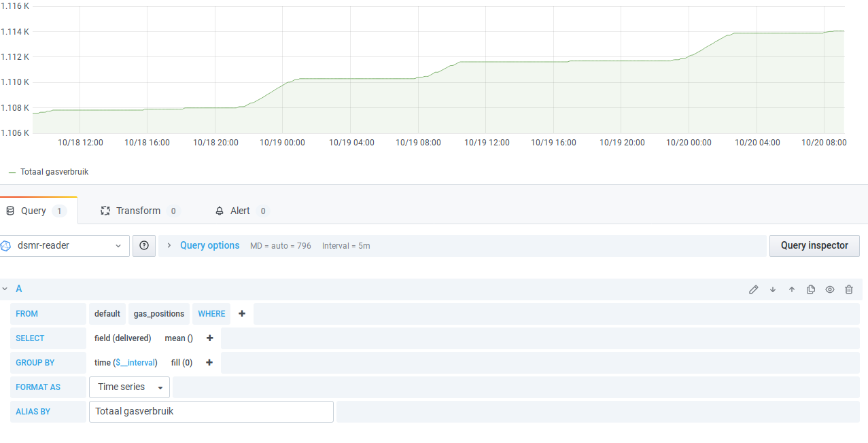
Task: Delete query A via trash icon
Action: click(848, 289)
